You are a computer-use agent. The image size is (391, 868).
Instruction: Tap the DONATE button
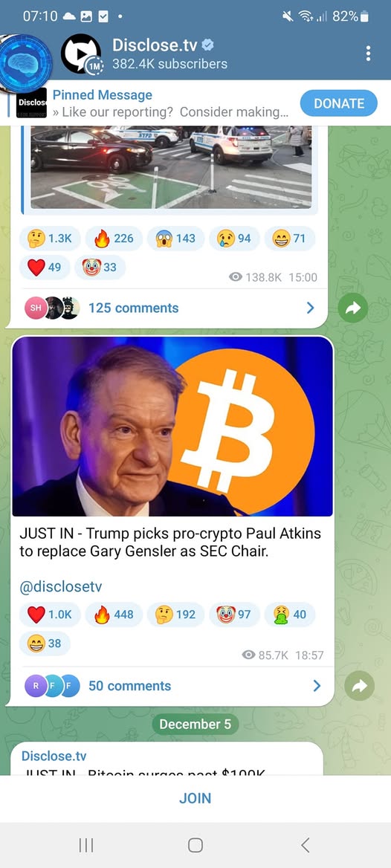(339, 103)
